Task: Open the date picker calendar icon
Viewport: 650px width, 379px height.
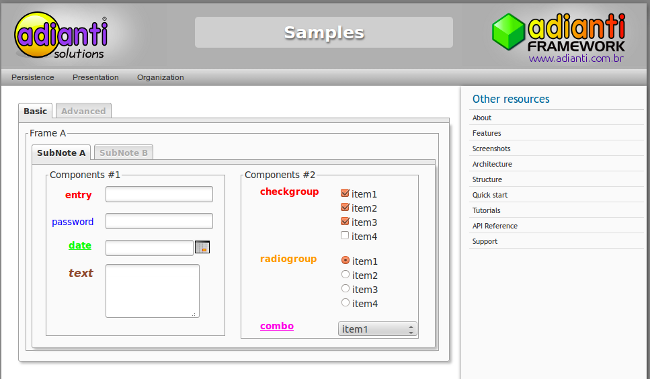Action: 202,247
